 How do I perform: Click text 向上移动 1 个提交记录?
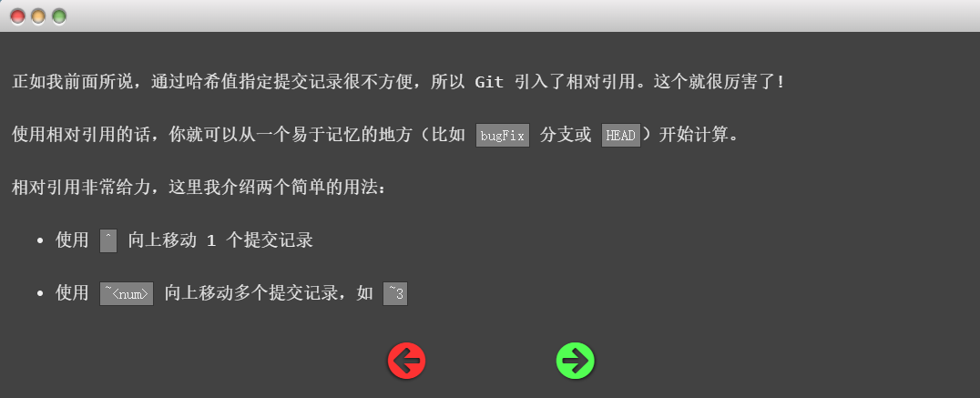coord(220,240)
